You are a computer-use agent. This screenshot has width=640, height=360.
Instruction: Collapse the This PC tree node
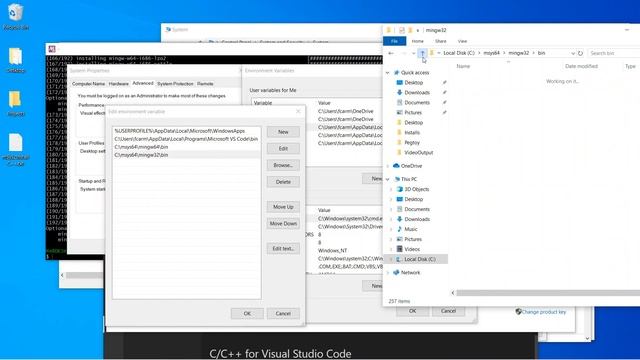(388, 179)
